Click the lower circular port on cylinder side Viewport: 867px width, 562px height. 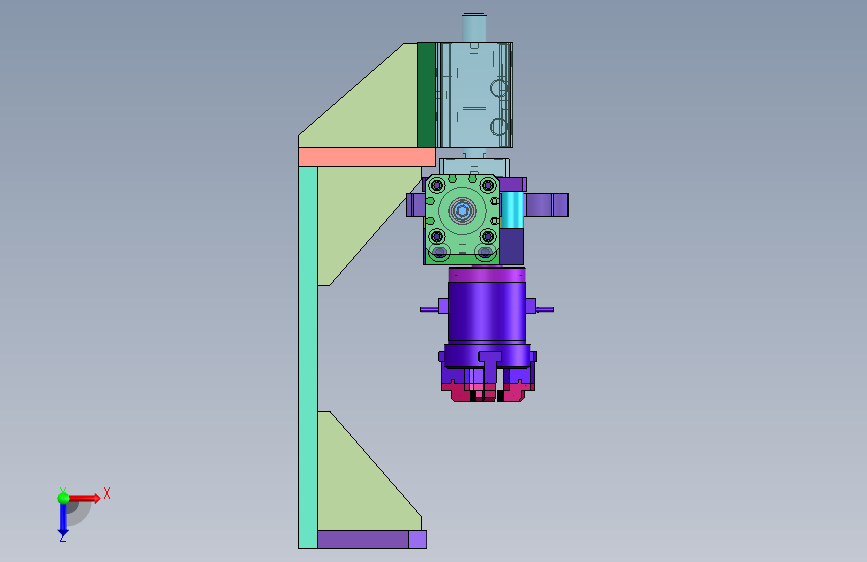499,127
